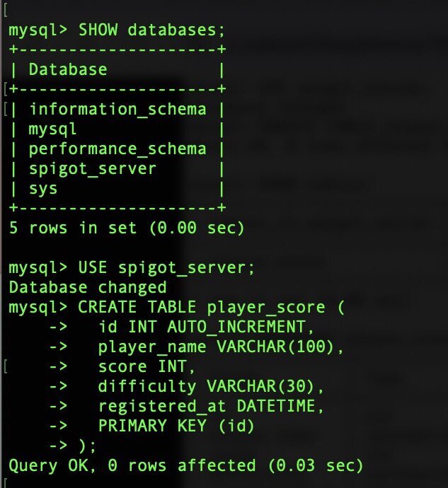This screenshot has width=448, height=488.
Task: Click the 'Database' column header
Action: [x=68, y=69]
